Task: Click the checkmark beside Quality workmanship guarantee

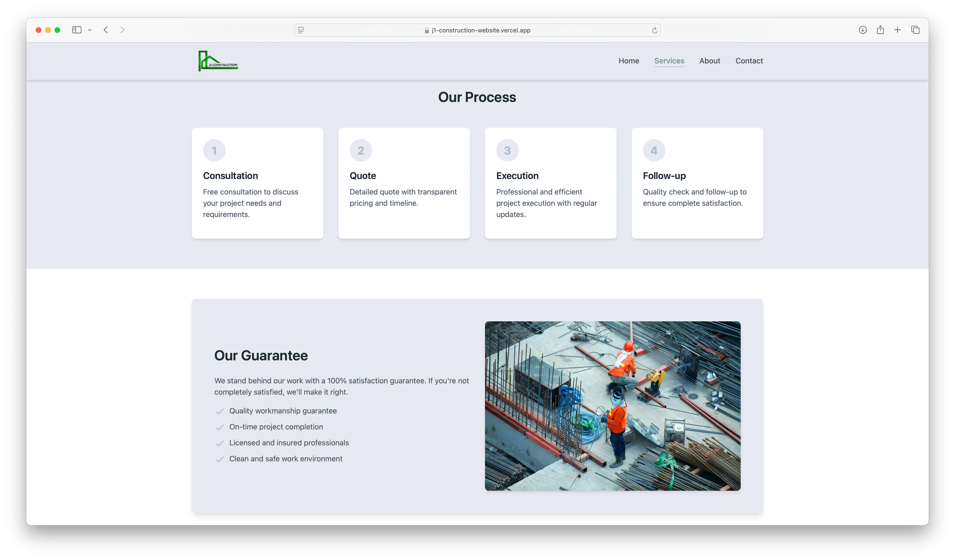Action: [x=220, y=412]
